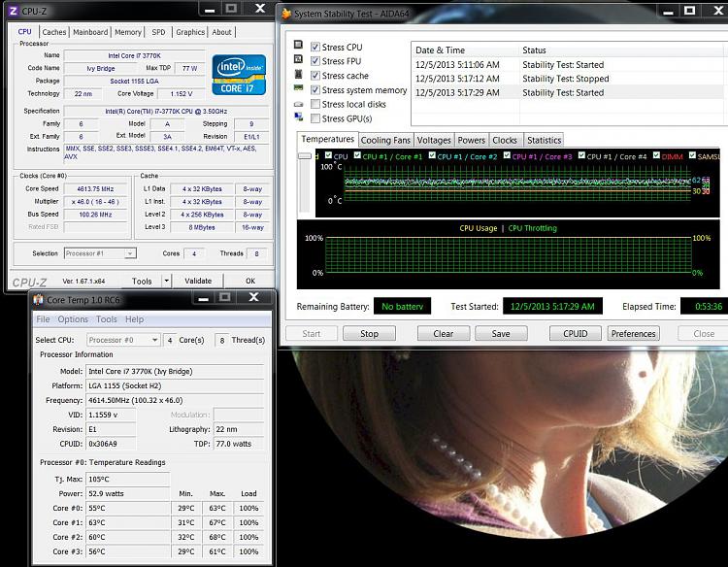Viewport: 728px width, 567px height.
Task: Enable the Stress local disks checkbox
Action: 315,104
